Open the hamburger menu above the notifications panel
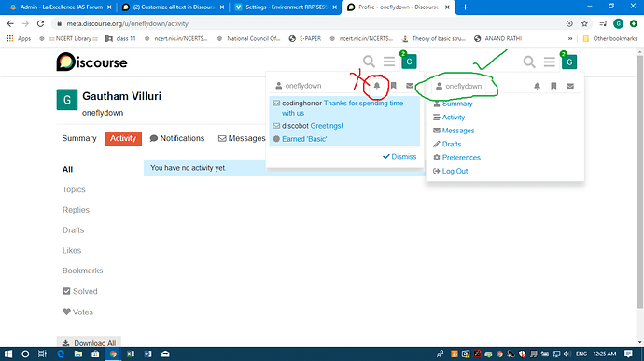 (x=389, y=62)
